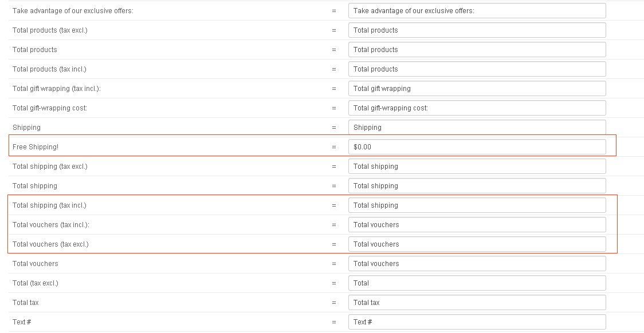Click the Shipping translation input

pos(477,127)
